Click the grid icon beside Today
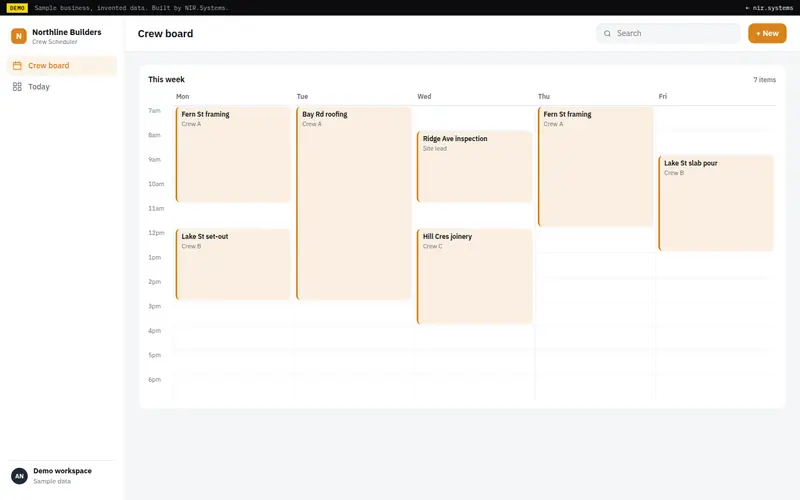 17,87
